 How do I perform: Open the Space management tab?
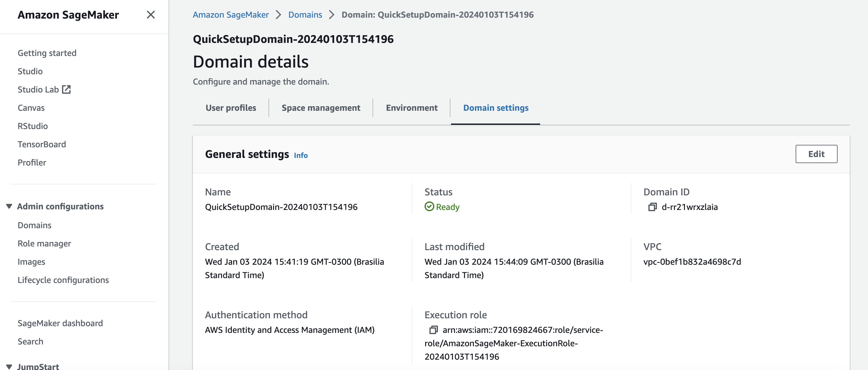[321, 108]
